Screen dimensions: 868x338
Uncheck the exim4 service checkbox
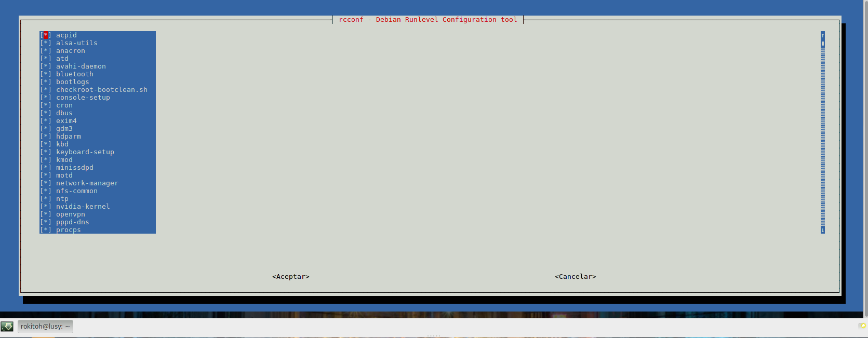[46, 121]
